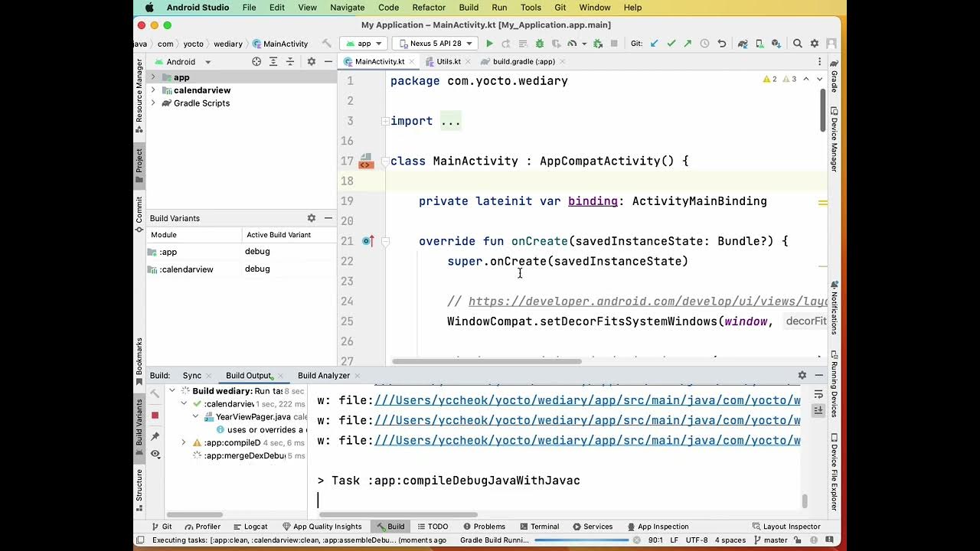
Task: Expand all in Project panel
Action: pyautogui.click(x=273, y=61)
